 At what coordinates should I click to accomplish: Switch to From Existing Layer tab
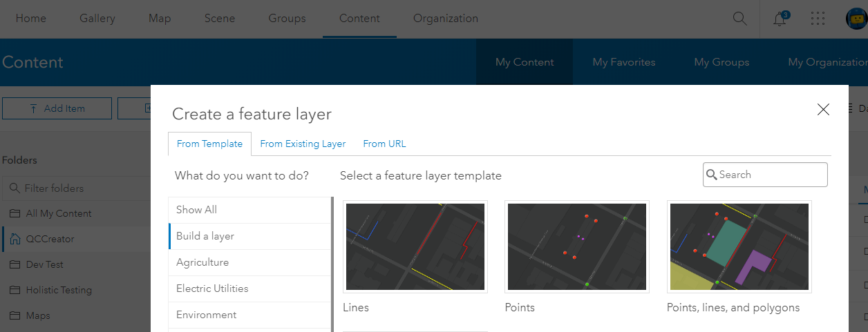303,144
